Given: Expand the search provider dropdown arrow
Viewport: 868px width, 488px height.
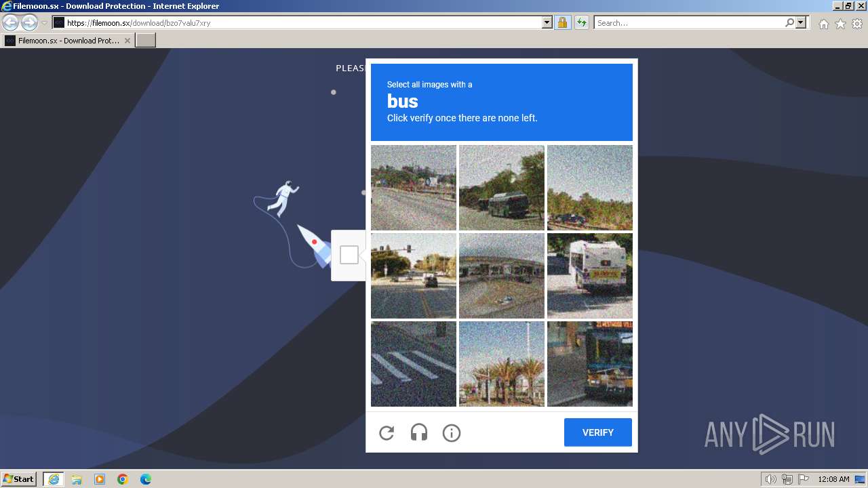Looking at the screenshot, I should tap(801, 22).
